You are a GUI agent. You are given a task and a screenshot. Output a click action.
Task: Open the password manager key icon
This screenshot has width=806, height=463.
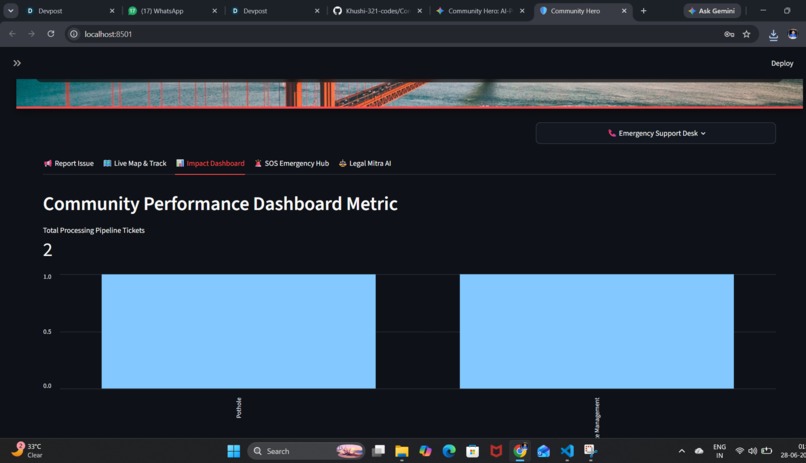coord(729,34)
